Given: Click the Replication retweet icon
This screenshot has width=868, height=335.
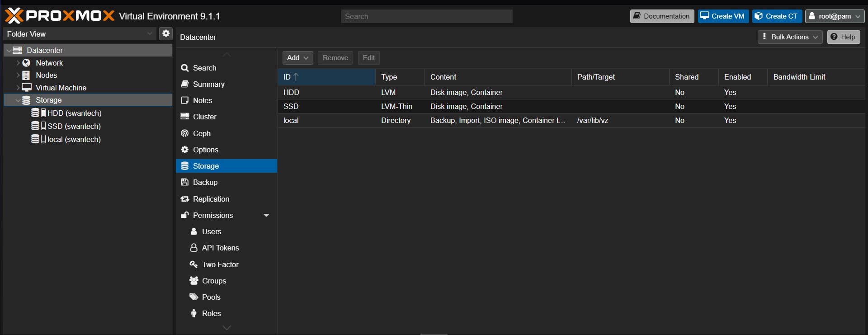Looking at the screenshot, I should coord(184,199).
